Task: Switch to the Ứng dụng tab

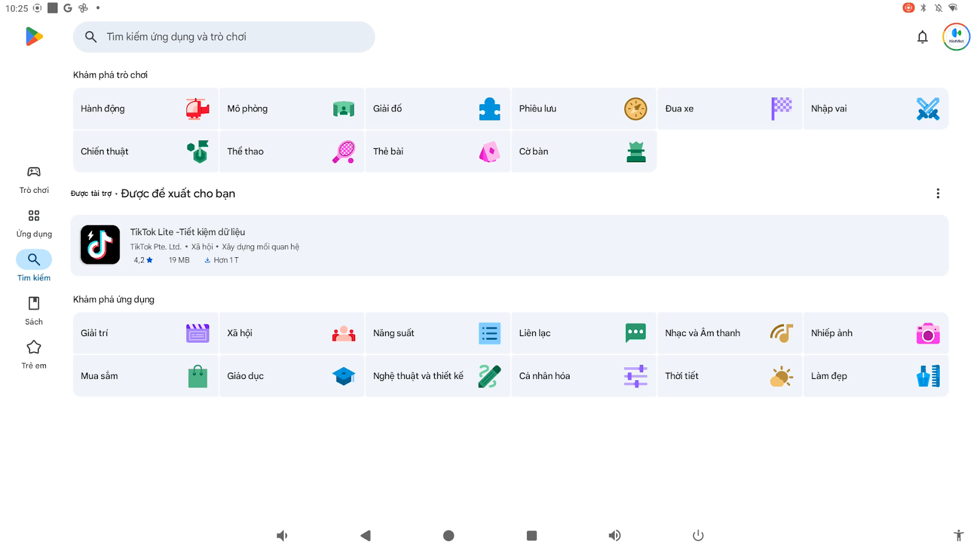Action: point(34,223)
